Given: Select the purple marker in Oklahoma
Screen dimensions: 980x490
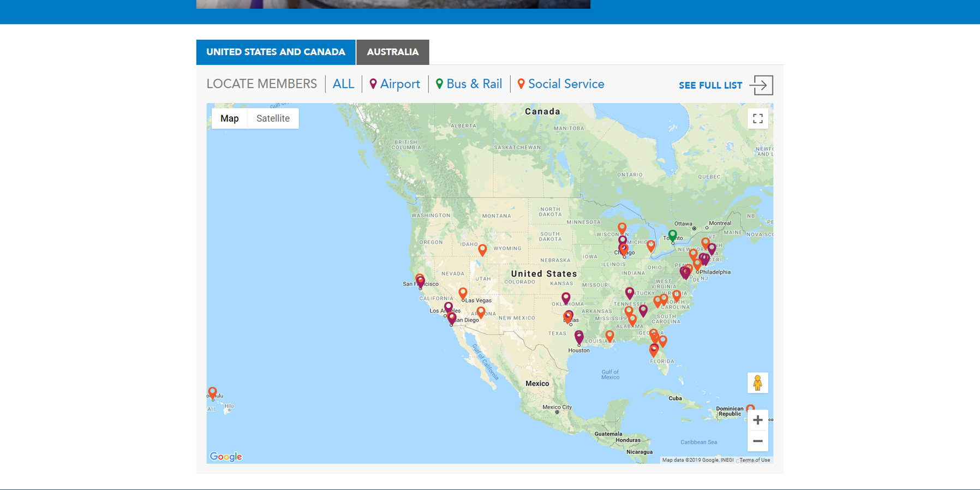Looking at the screenshot, I should click(x=566, y=297).
